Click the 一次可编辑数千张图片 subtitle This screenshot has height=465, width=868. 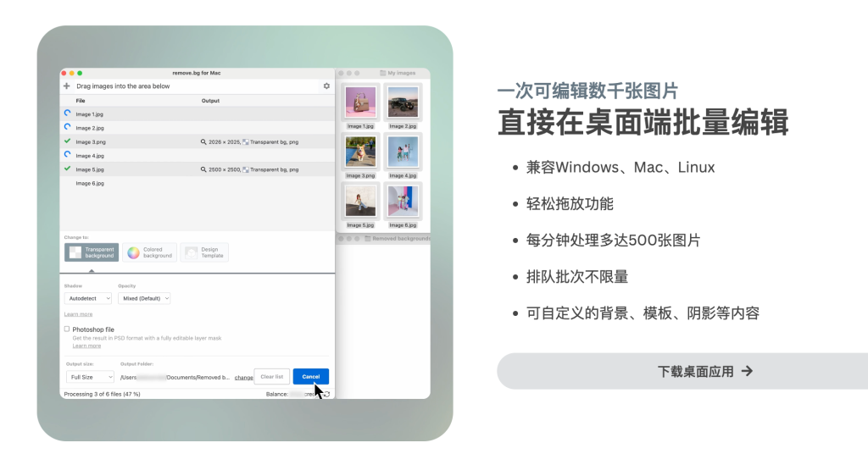pyautogui.click(x=588, y=91)
